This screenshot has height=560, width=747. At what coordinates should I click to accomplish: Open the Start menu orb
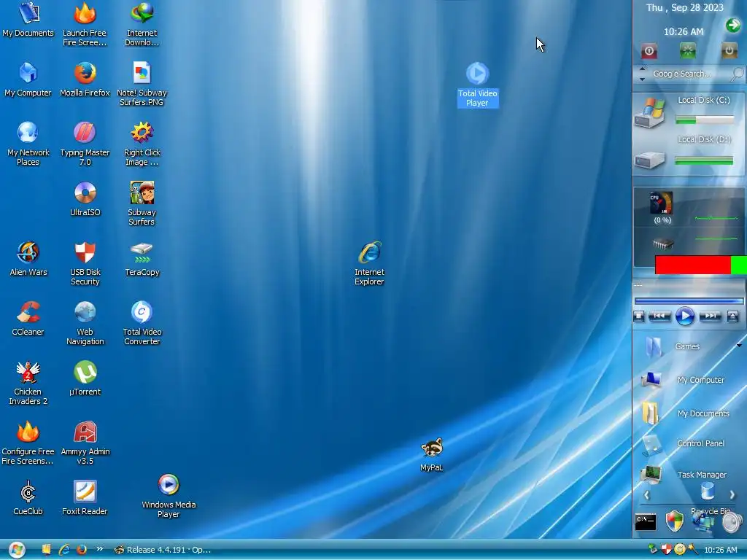click(17, 550)
